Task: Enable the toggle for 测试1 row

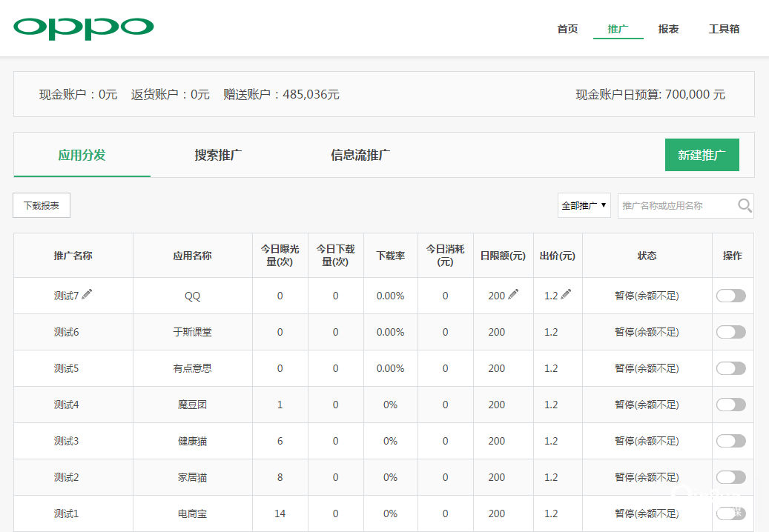Action: click(730, 513)
